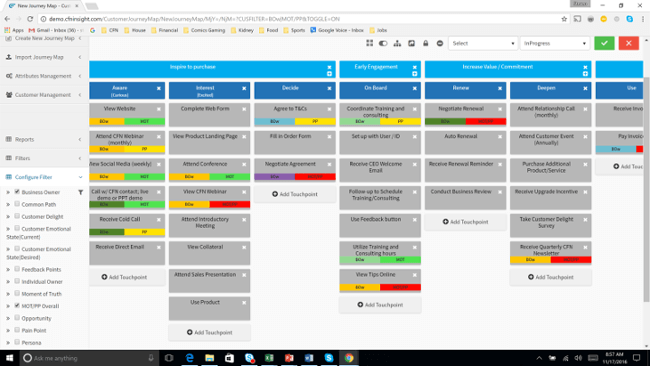Viewport: 650px width, 366px height.
Task: Click the vertical page scrollbar
Action: [646, 189]
